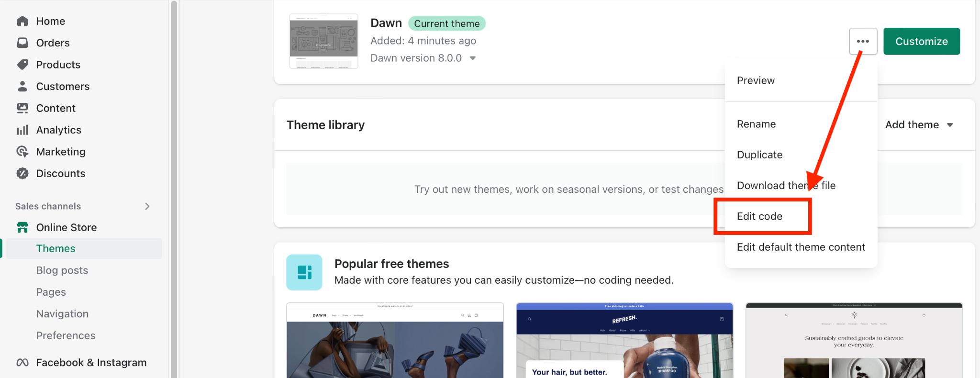Viewport: 980px width, 378px height.
Task: Choose Rename in the theme menu
Action: pos(756,124)
